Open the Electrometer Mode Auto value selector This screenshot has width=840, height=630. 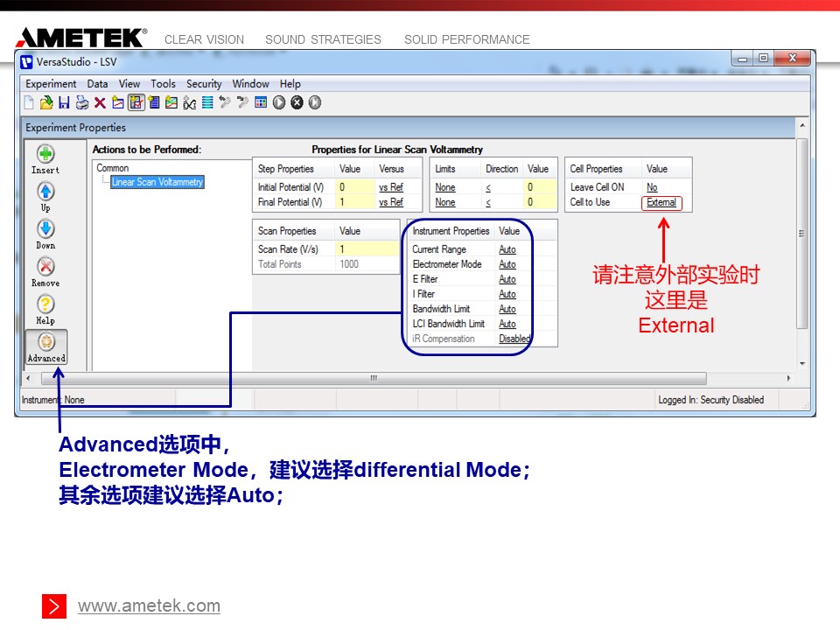point(507,264)
